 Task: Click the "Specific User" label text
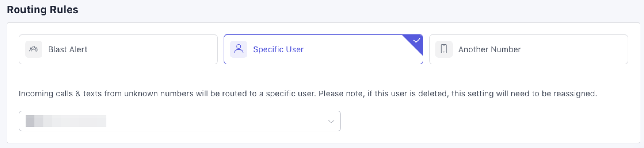(278, 49)
